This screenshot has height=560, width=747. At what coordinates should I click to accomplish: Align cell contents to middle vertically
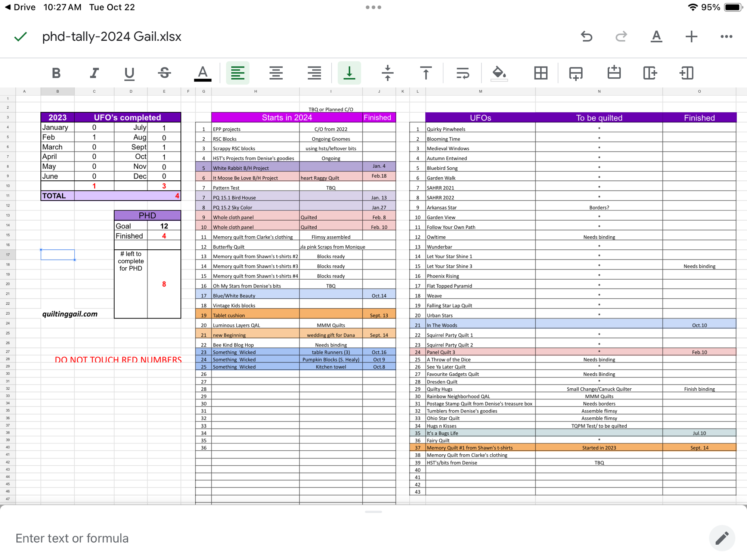[x=388, y=73]
